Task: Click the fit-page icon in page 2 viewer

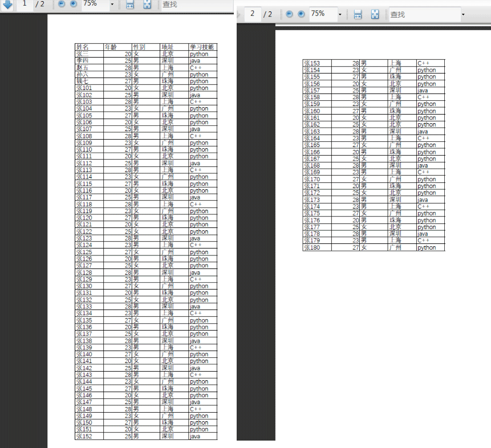Action: [x=375, y=14]
